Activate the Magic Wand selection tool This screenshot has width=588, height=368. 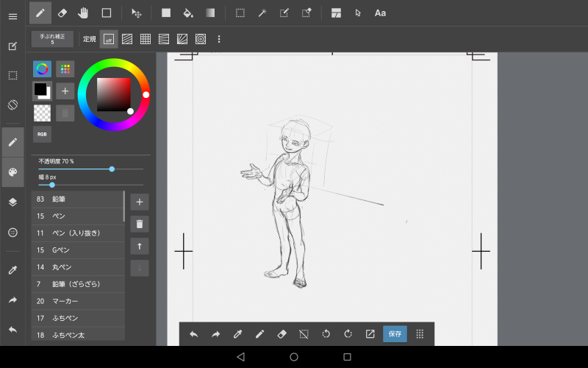point(262,13)
